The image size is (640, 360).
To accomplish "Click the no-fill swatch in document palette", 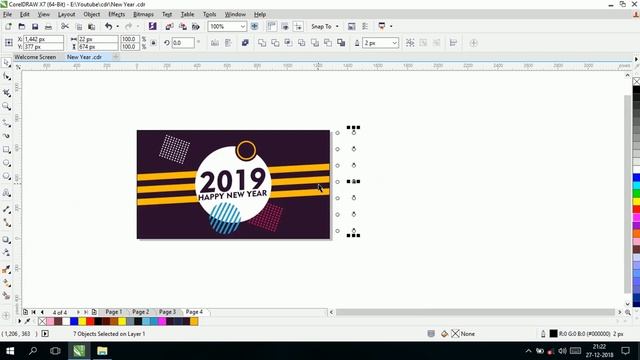I will coord(42,322).
